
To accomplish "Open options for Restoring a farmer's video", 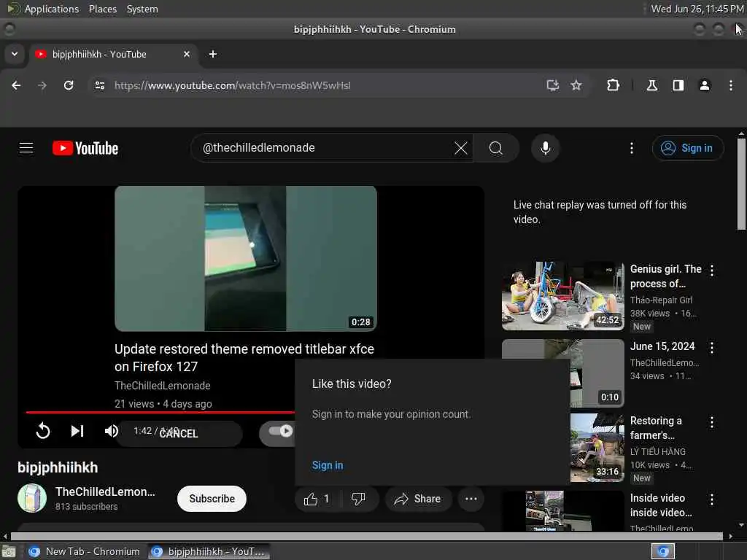I will [x=712, y=422].
